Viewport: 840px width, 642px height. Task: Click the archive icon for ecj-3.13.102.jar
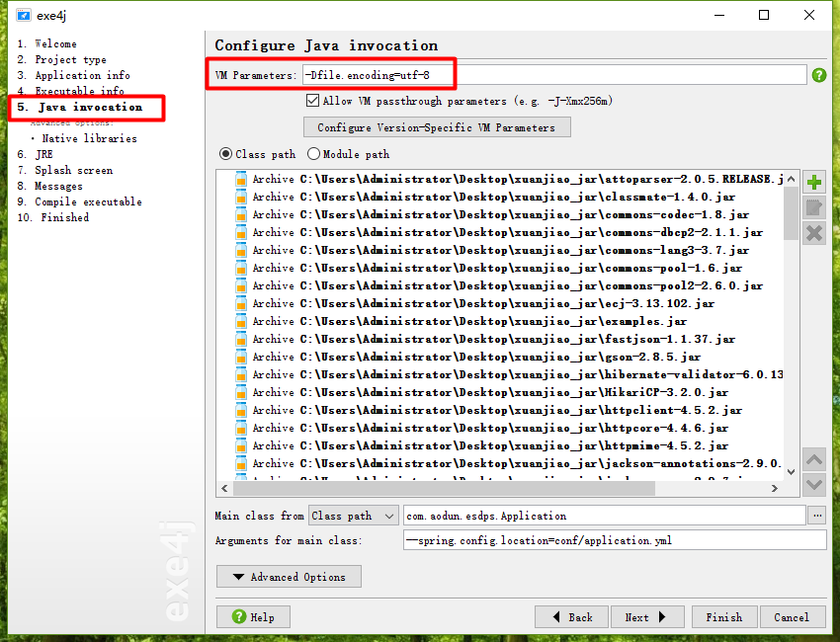pyautogui.click(x=241, y=303)
